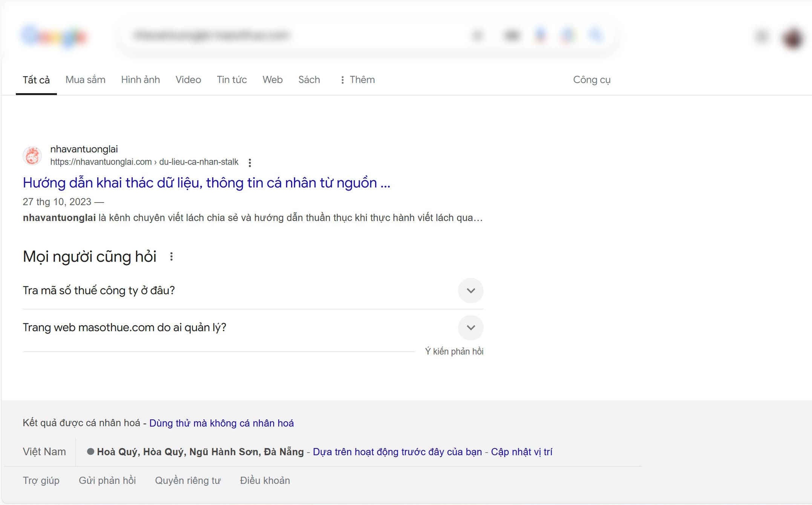Clear the search box with X icon

click(478, 35)
